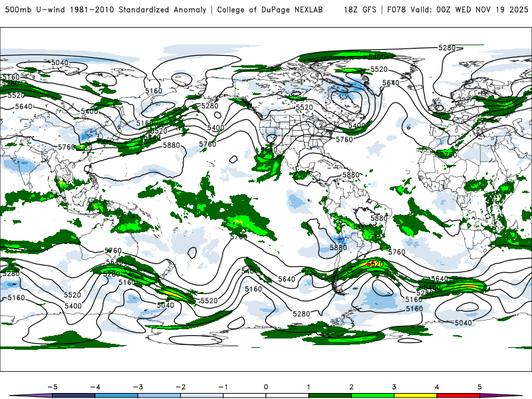Click the colorbar tick label 2
This screenshot has height=399, width=532.
click(x=351, y=387)
